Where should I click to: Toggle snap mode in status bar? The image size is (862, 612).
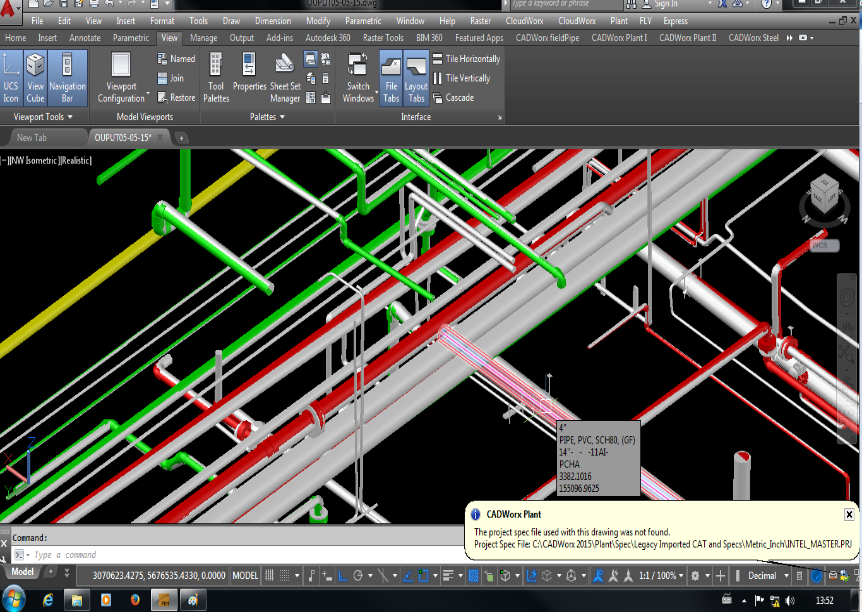click(285, 576)
